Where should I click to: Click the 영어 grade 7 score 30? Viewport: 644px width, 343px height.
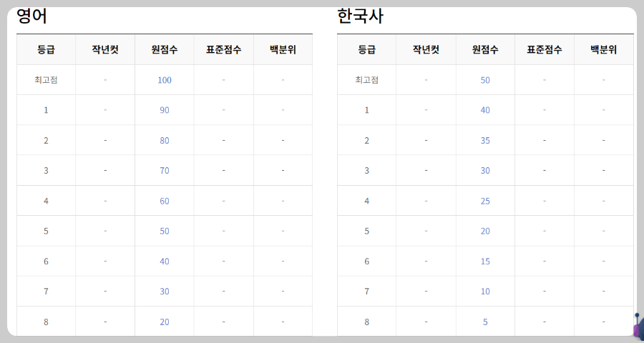click(165, 292)
